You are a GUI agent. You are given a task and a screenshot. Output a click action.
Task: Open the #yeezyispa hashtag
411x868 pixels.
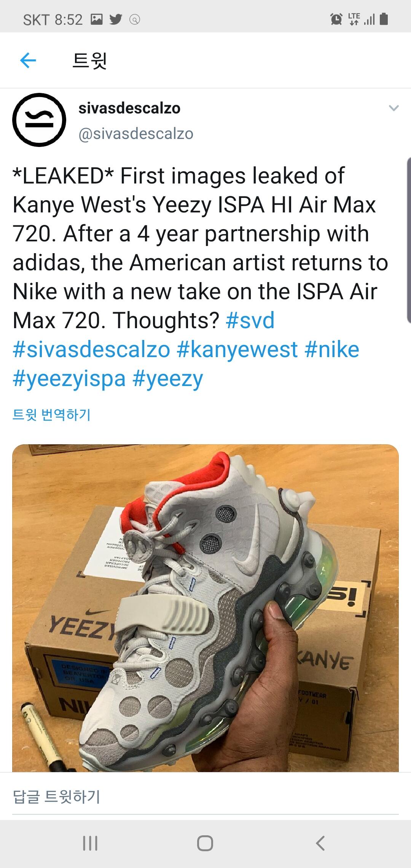(69, 379)
